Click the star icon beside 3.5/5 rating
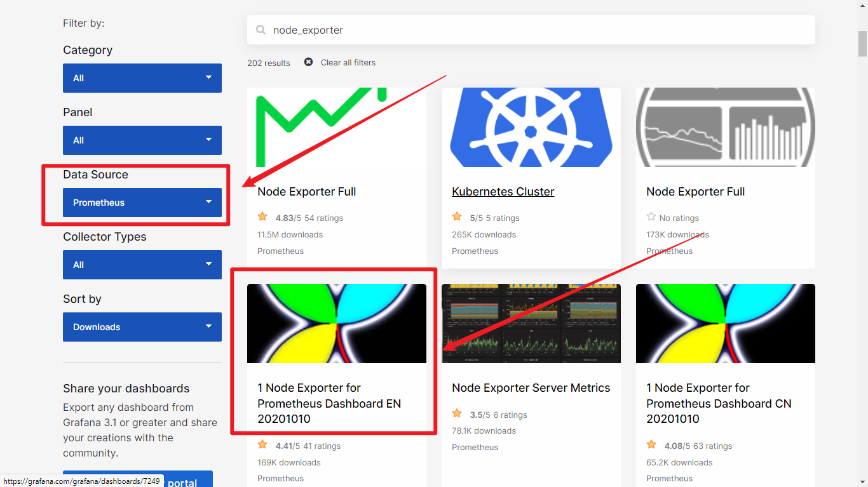Image resolution: width=868 pixels, height=487 pixels. point(457,414)
